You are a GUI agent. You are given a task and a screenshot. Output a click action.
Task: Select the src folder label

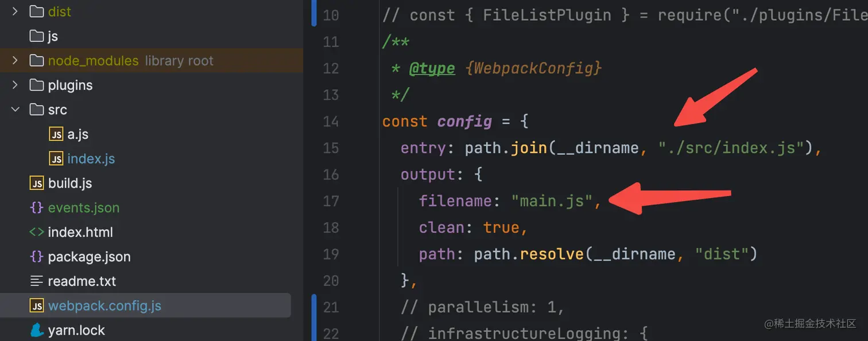pos(57,110)
